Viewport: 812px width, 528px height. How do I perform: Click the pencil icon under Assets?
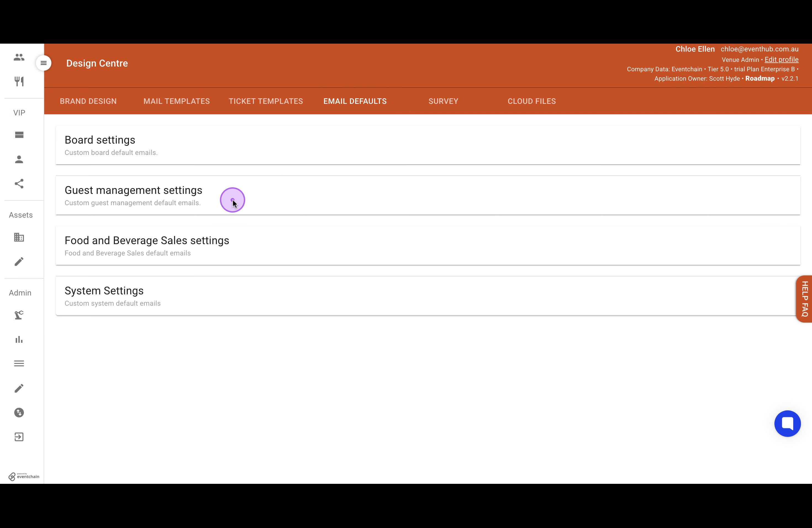(19, 262)
